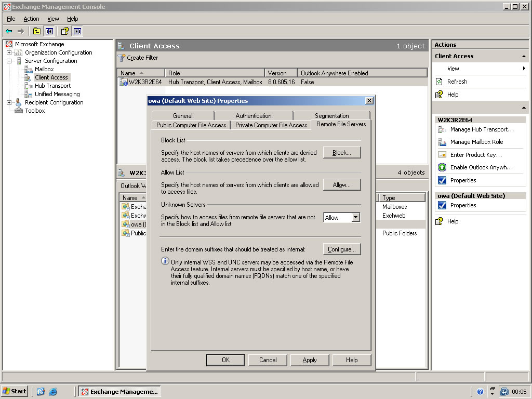The width and height of the screenshot is (532, 399).
Task: Click the Configure... button
Action: point(341,249)
